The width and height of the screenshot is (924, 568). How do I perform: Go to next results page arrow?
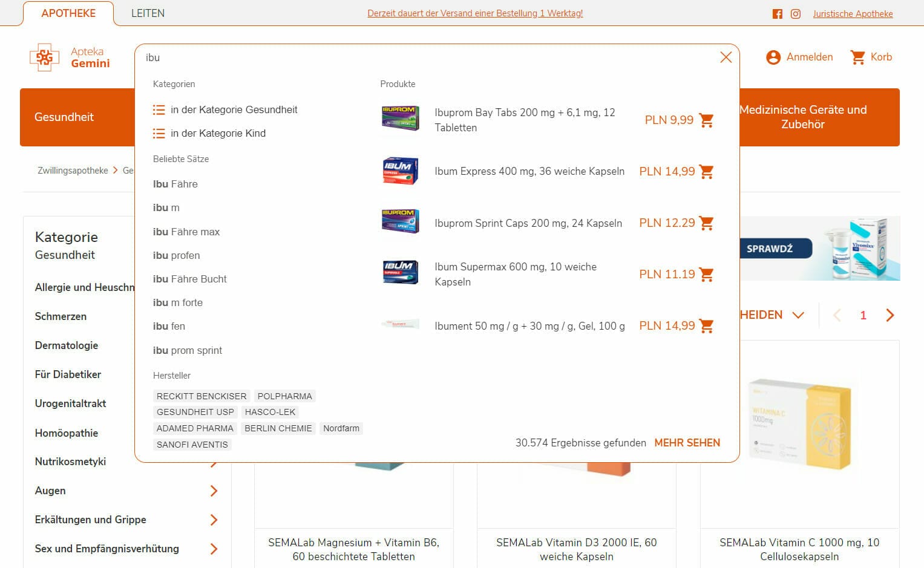(x=890, y=315)
